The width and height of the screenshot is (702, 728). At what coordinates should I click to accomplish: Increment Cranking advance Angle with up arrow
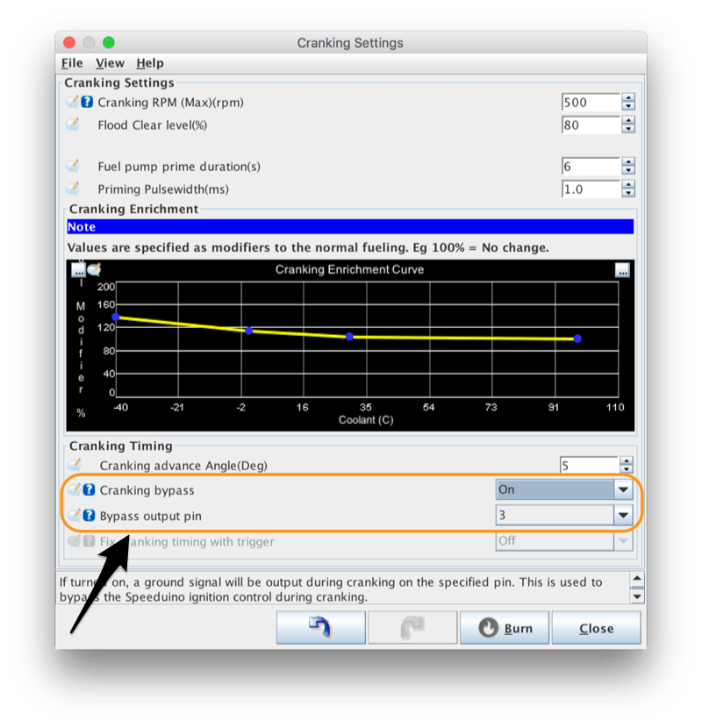[628, 460]
